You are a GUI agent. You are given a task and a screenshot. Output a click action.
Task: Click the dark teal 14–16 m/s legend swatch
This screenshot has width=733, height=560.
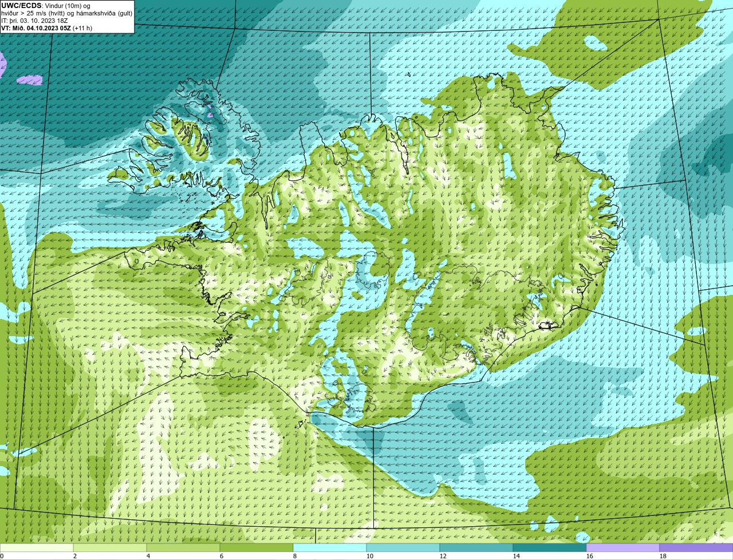pos(550,548)
